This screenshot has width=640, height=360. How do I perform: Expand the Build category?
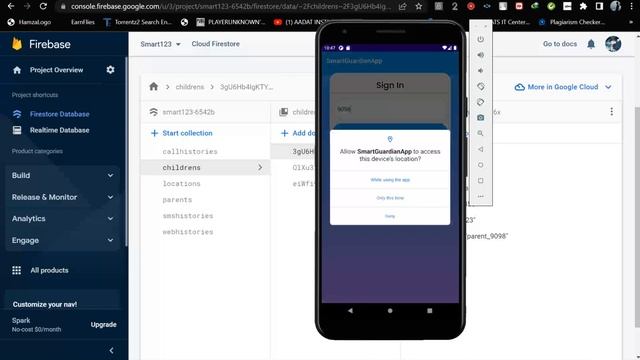[x=62, y=176]
